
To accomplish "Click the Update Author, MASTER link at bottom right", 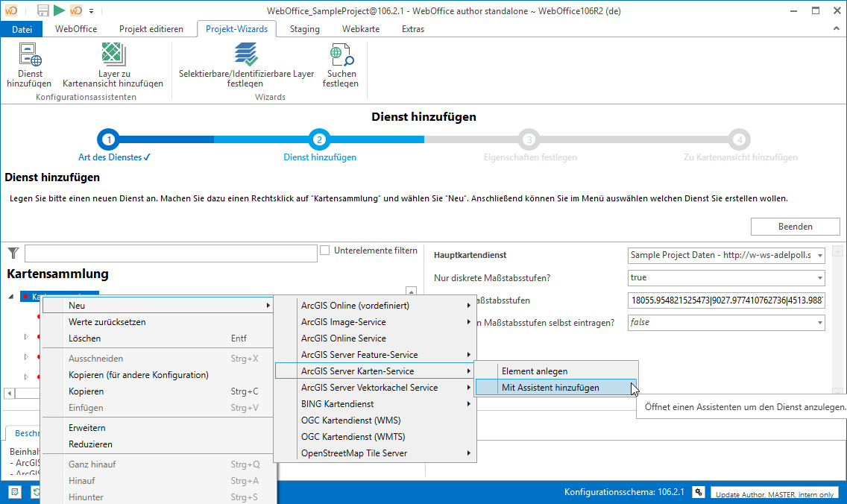I will point(775,493).
